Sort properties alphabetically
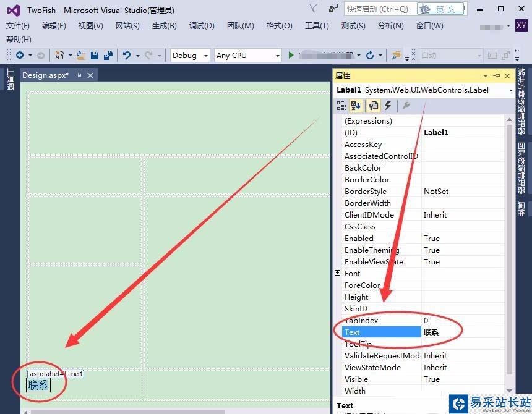Screen dimensions: 532x414 click(x=356, y=106)
